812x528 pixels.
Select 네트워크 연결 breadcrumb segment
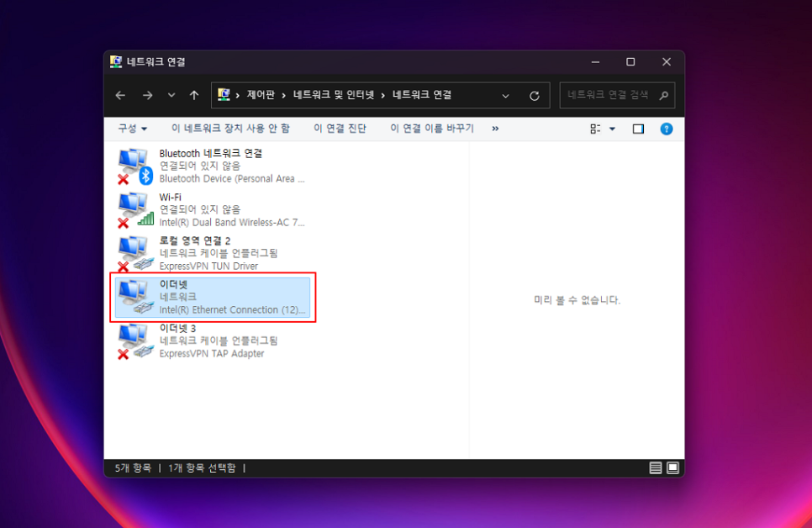coord(422,95)
